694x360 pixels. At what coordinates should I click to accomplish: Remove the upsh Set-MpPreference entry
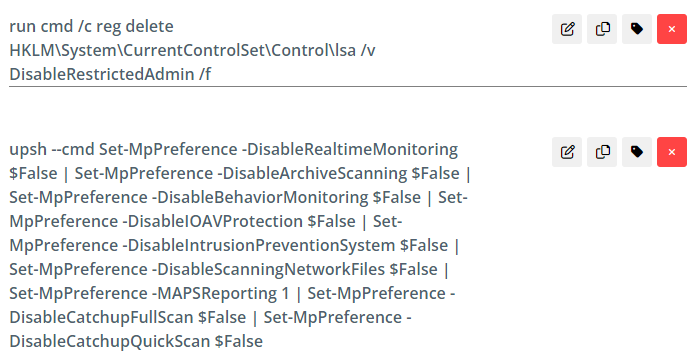pos(672,152)
